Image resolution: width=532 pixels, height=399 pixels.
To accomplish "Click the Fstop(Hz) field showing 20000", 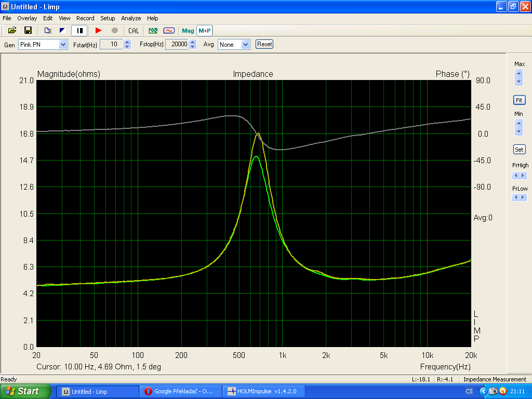I will coord(177,45).
